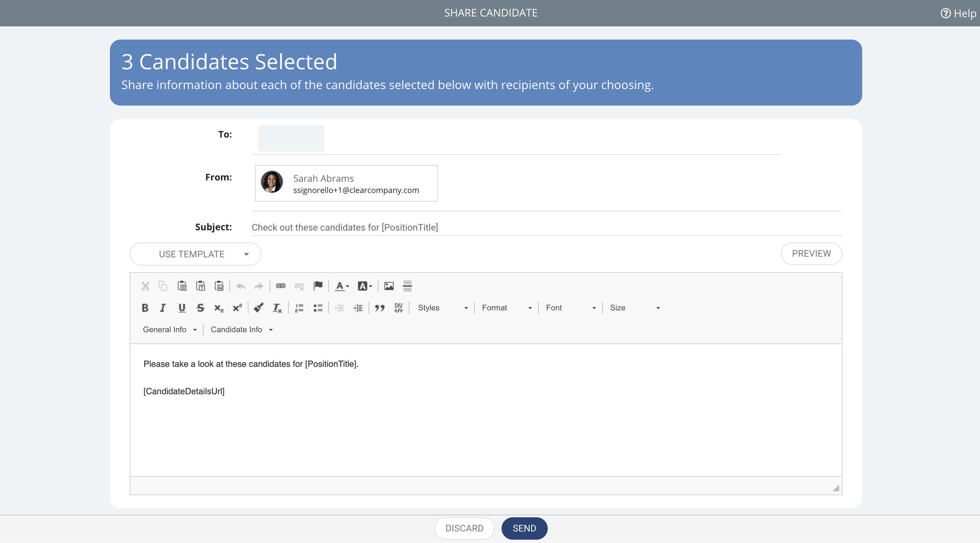
Task: Click the Decrease Indent icon
Action: [340, 308]
